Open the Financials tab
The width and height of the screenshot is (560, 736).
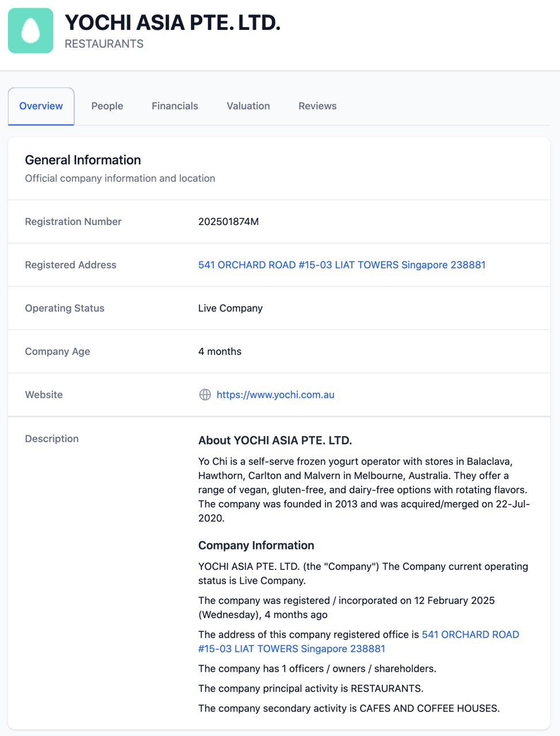tap(175, 106)
